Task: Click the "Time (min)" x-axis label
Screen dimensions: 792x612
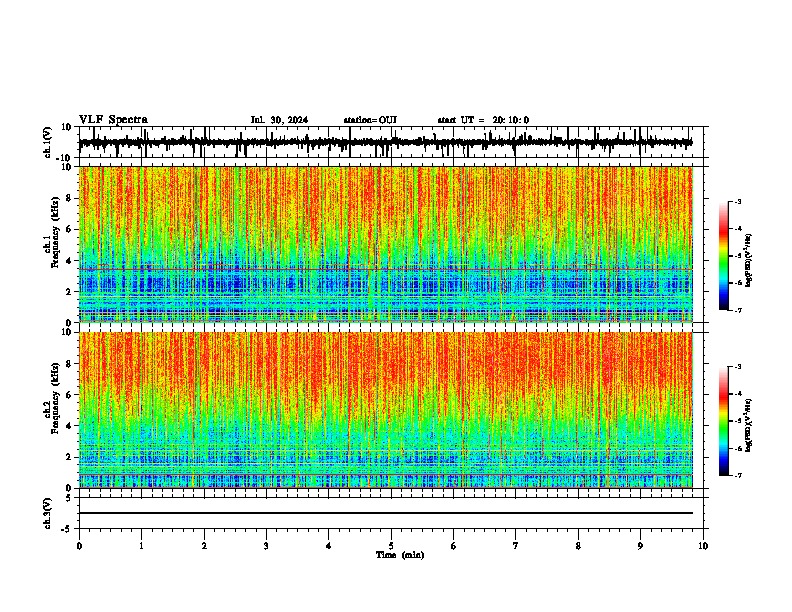Action: (x=400, y=555)
